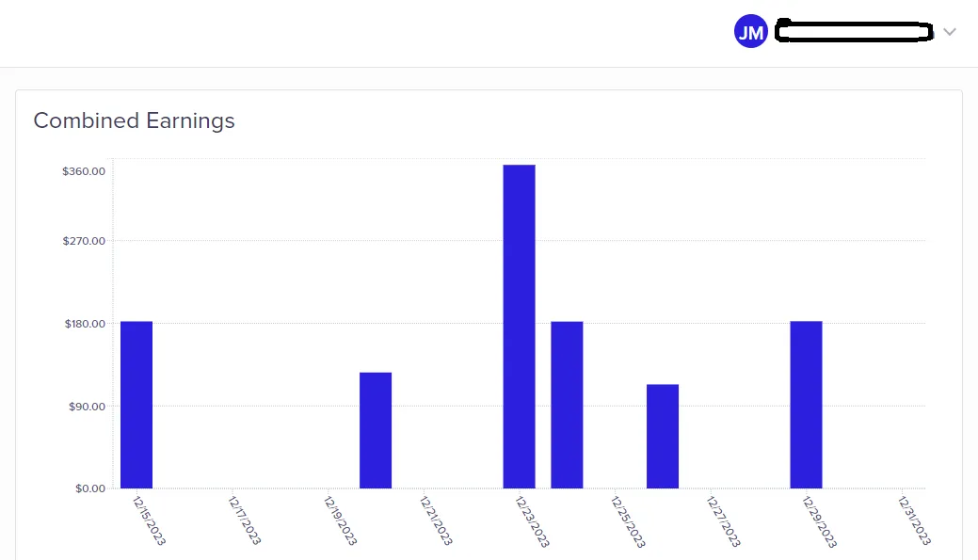The height and width of the screenshot is (560, 978).
Task: Click the $180.00 axis label
Action: point(84,324)
